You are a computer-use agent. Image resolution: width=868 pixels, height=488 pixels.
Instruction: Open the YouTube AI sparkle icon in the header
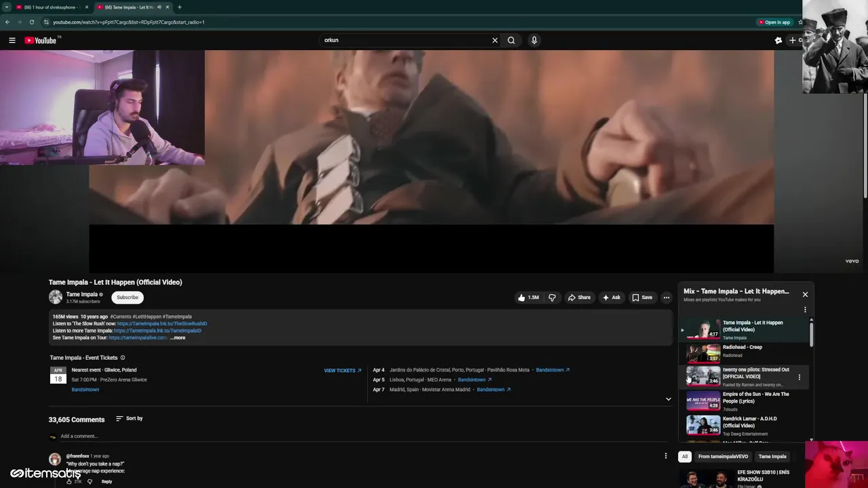[x=778, y=40]
